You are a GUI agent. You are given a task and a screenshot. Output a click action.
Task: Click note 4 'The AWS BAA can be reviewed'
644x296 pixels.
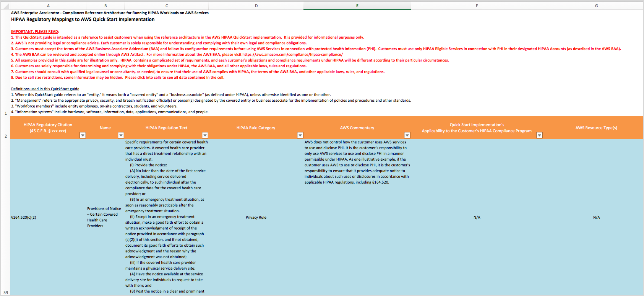pos(177,55)
